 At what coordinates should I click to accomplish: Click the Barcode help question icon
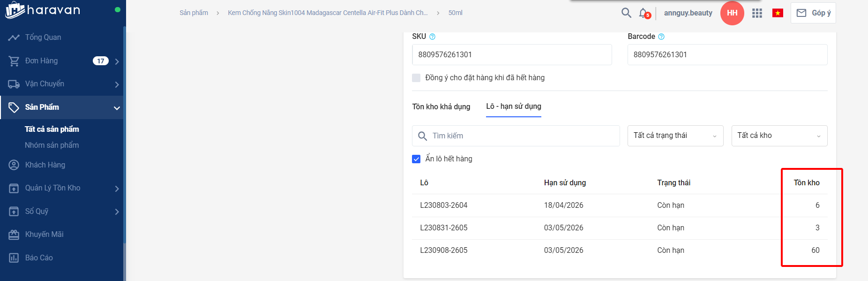coord(661,37)
